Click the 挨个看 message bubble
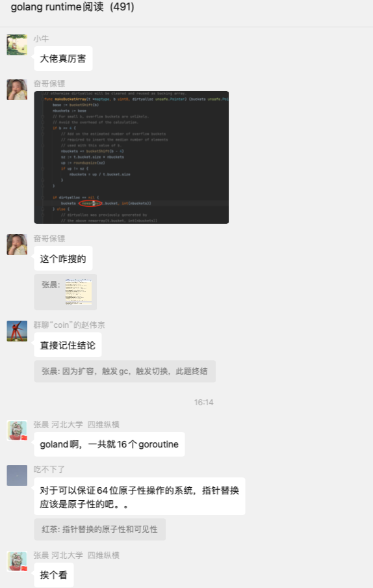Image resolution: width=373 pixels, height=588 pixels. [x=54, y=575]
